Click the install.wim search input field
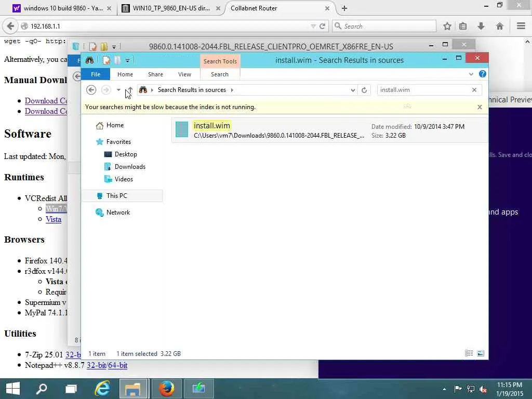Image resolution: width=532 pixels, height=399 pixels. pos(424,90)
